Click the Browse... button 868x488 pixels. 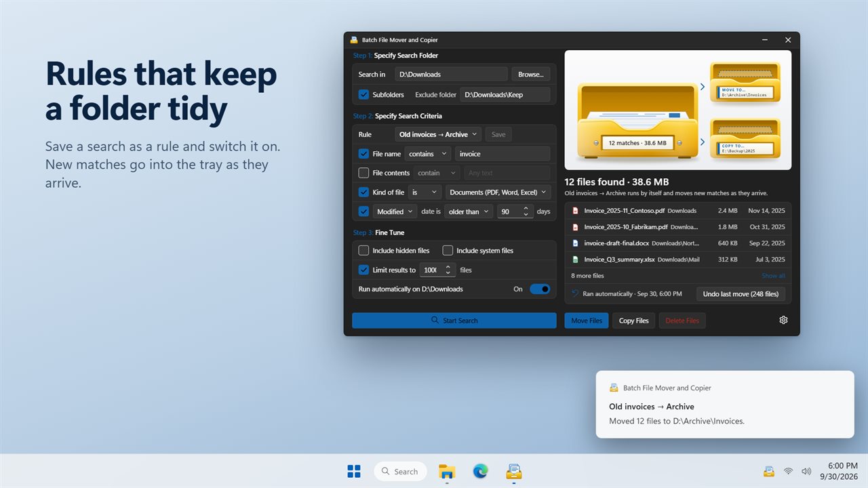click(x=531, y=75)
